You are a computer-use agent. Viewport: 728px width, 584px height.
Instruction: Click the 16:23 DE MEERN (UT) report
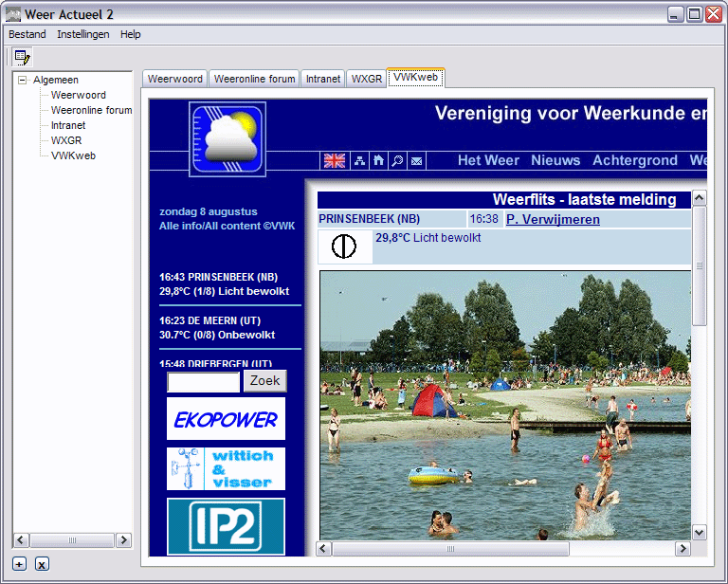[217, 328]
